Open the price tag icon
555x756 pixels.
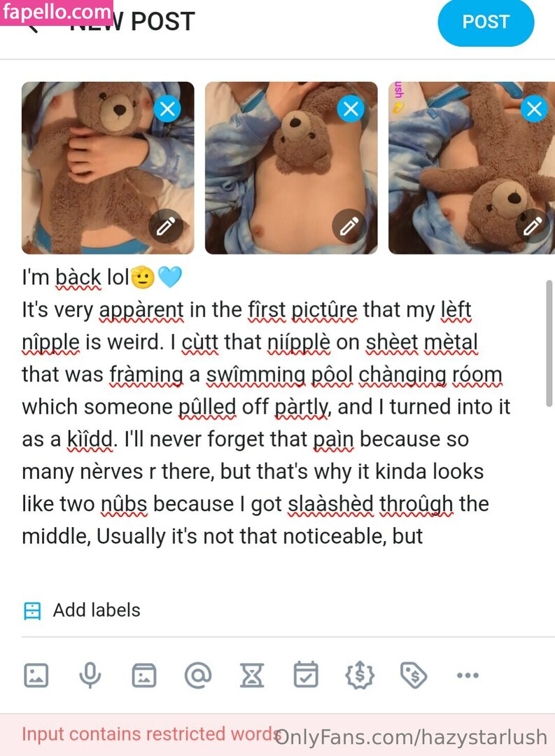click(x=414, y=675)
